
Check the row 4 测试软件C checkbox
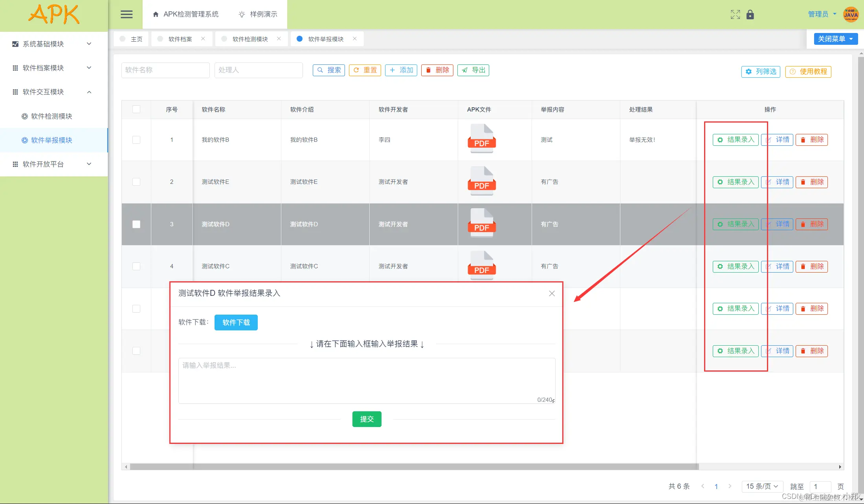[136, 266]
